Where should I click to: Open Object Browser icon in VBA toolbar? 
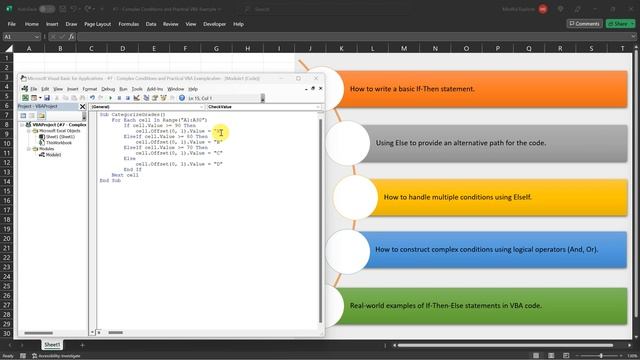(x=164, y=98)
